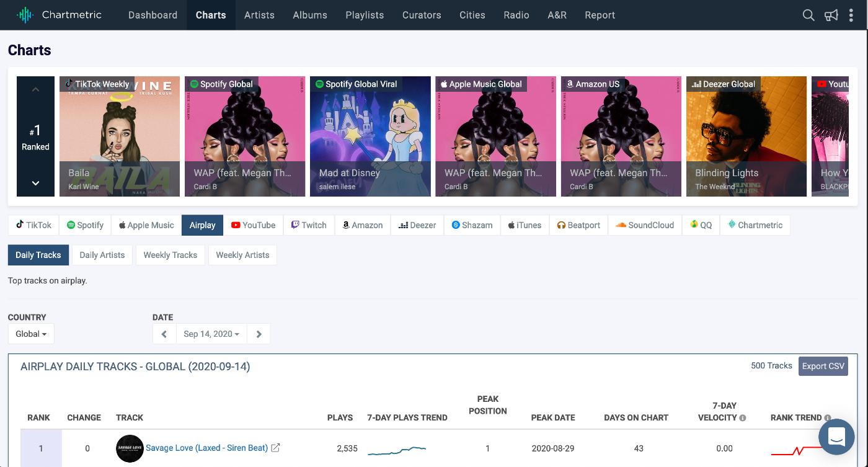Open the Sep 14, 2020 date dropdown
This screenshot has height=467, width=868.
(x=211, y=334)
